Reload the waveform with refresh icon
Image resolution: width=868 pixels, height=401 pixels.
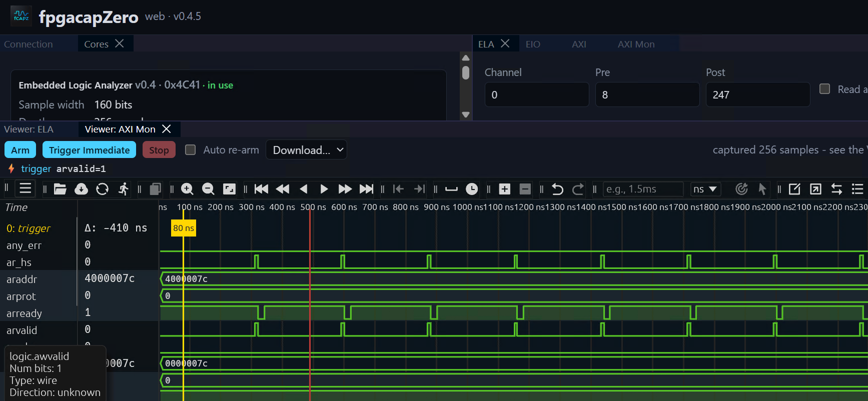tap(102, 189)
